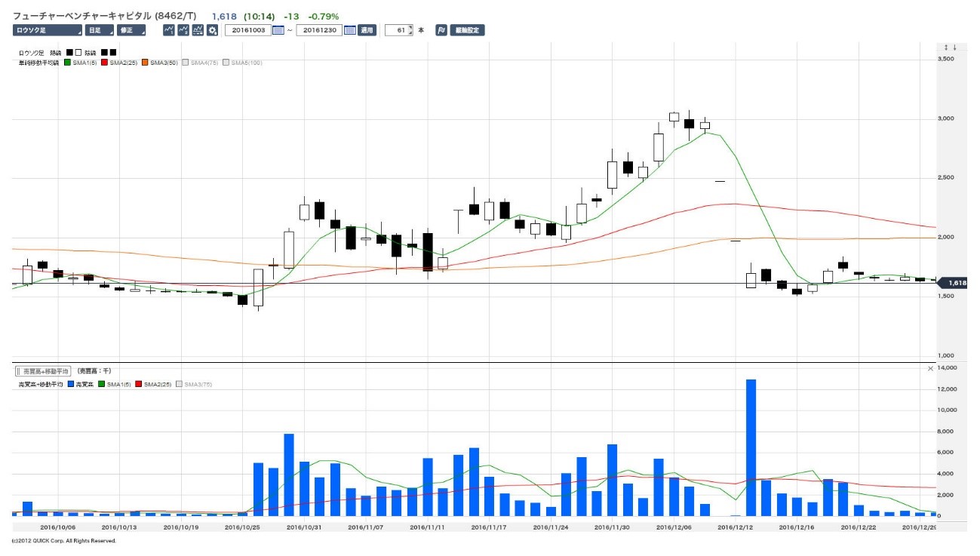Image resolution: width=980 pixels, height=556 pixels.
Task: Click the down arrow above price axis
Action: coord(955,48)
